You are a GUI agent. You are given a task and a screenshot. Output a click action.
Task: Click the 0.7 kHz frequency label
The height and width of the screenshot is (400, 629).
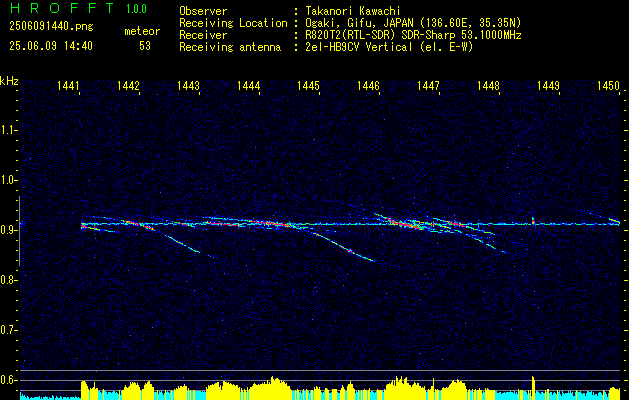pos(8,330)
